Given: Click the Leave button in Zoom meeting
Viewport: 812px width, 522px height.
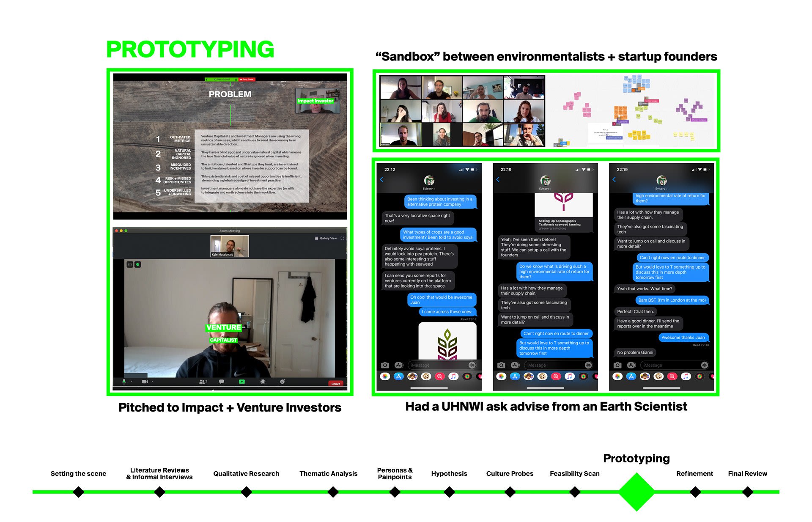Looking at the screenshot, I should (336, 383).
